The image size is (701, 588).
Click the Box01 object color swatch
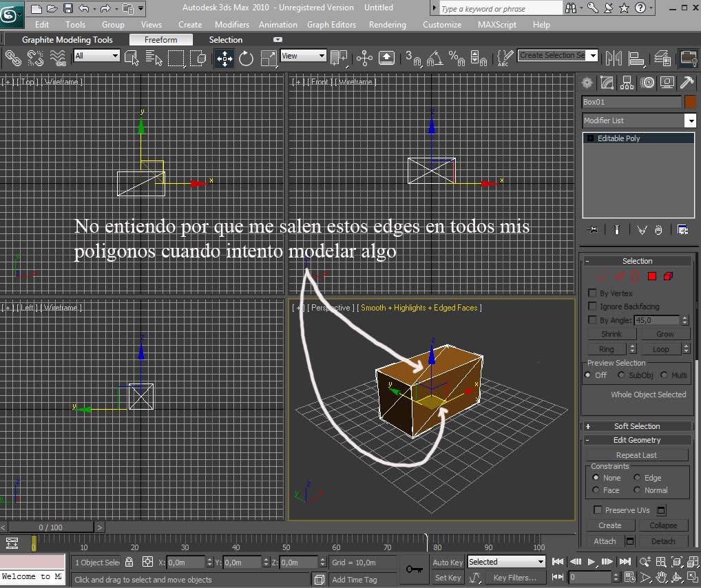tap(690, 102)
